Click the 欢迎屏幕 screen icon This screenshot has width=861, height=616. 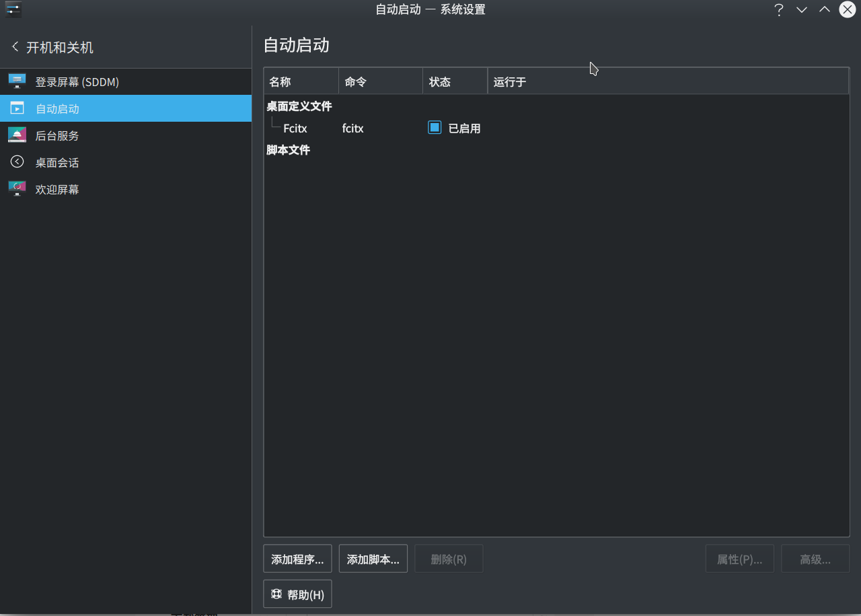(16, 188)
